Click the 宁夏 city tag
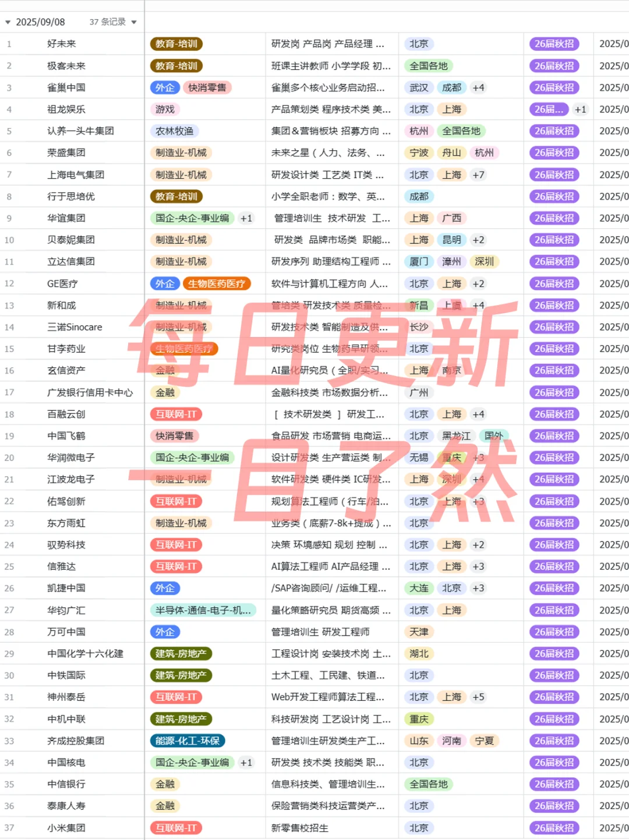Screen dimensions: 629x840 pos(484,740)
